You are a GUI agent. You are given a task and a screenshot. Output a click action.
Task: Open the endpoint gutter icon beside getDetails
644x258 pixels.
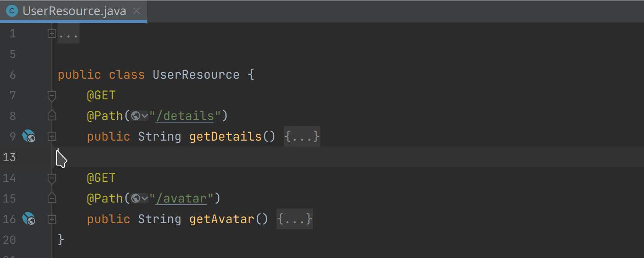point(29,136)
